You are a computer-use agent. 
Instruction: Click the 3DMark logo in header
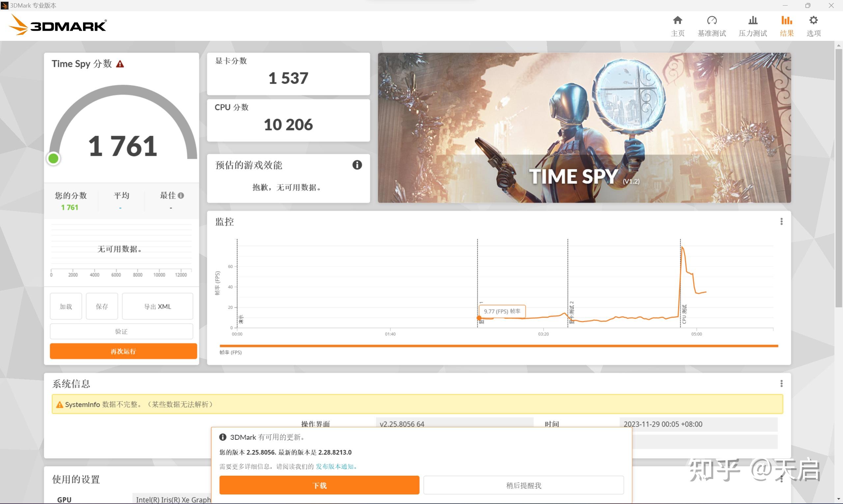click(57, 24)
